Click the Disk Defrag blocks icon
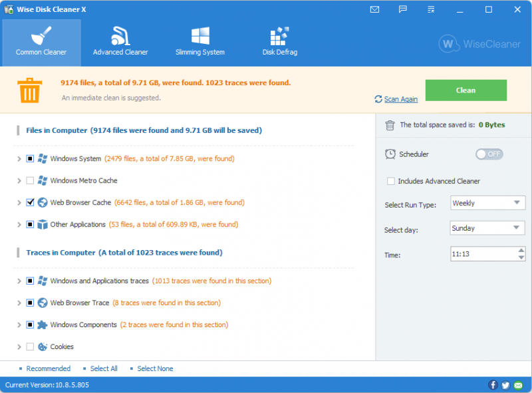 [x=279, y=36]
